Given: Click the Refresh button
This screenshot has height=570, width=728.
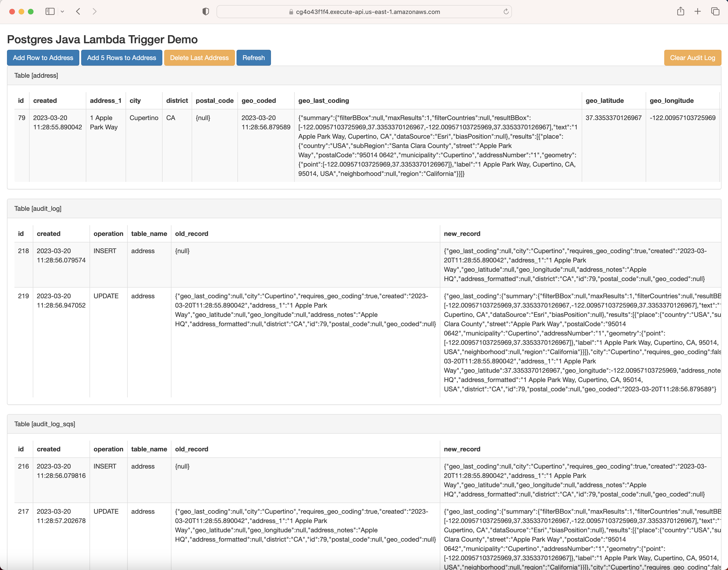Looking at the screenshot, I should [x=254, y=57].
